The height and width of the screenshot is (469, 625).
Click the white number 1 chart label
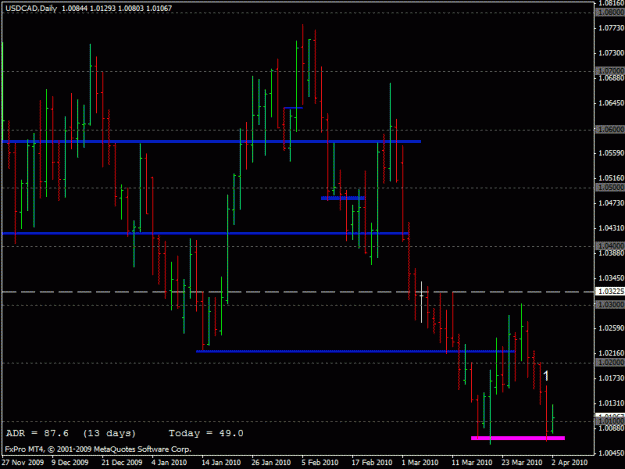[546, 376]
